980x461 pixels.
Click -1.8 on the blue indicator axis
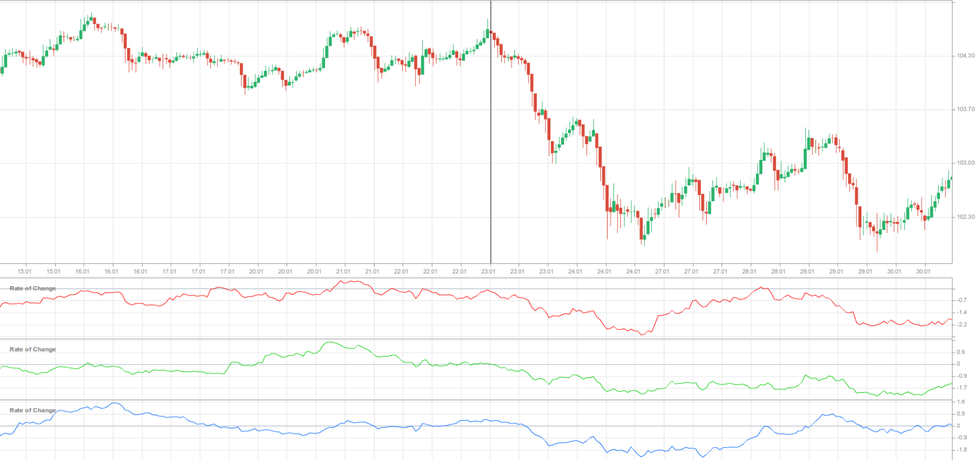click(x=962, y=450)
